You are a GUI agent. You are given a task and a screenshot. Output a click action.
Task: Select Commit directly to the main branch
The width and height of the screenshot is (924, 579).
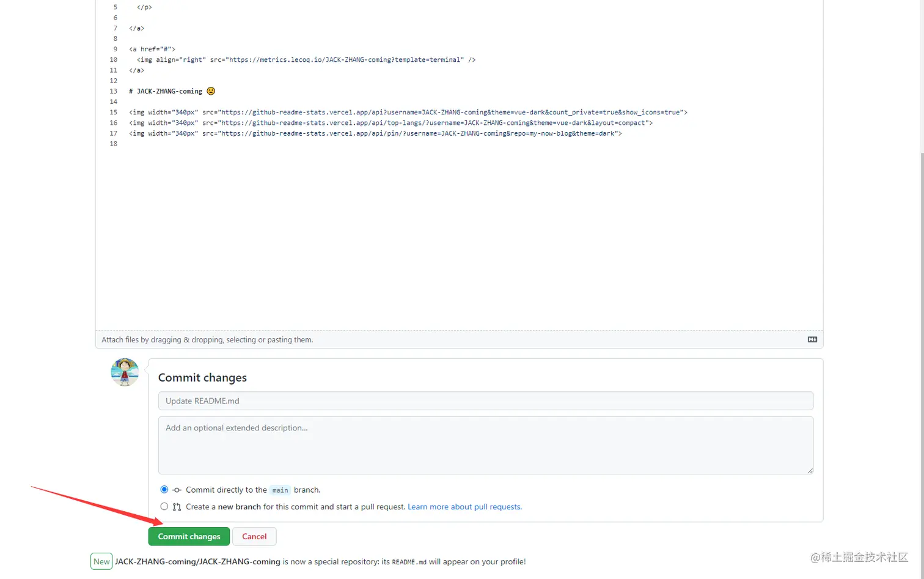[x=164, y=490]
